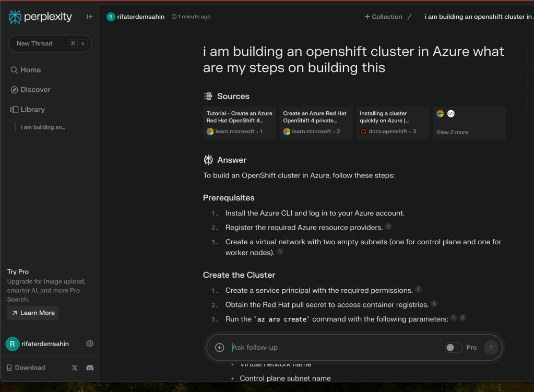
Task: Click the '1 minute ago' timestamp
Action: pos(191,17)
